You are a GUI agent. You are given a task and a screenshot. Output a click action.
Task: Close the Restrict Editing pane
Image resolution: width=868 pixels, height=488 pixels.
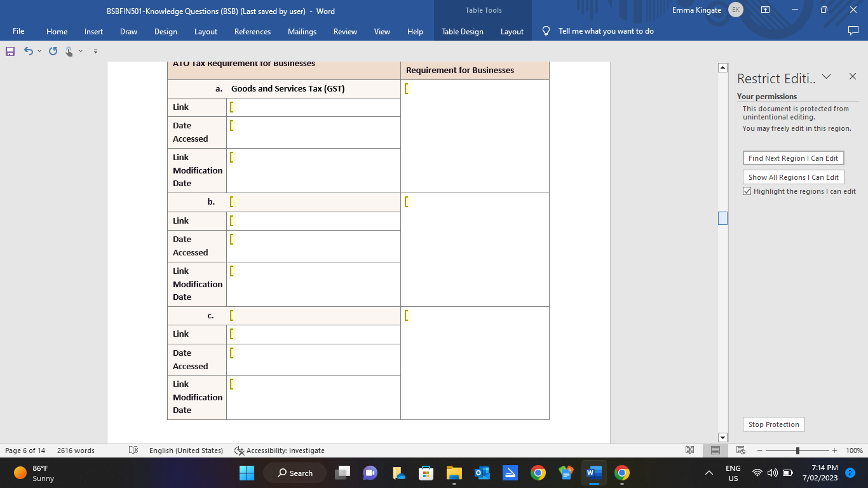point(852,77)
